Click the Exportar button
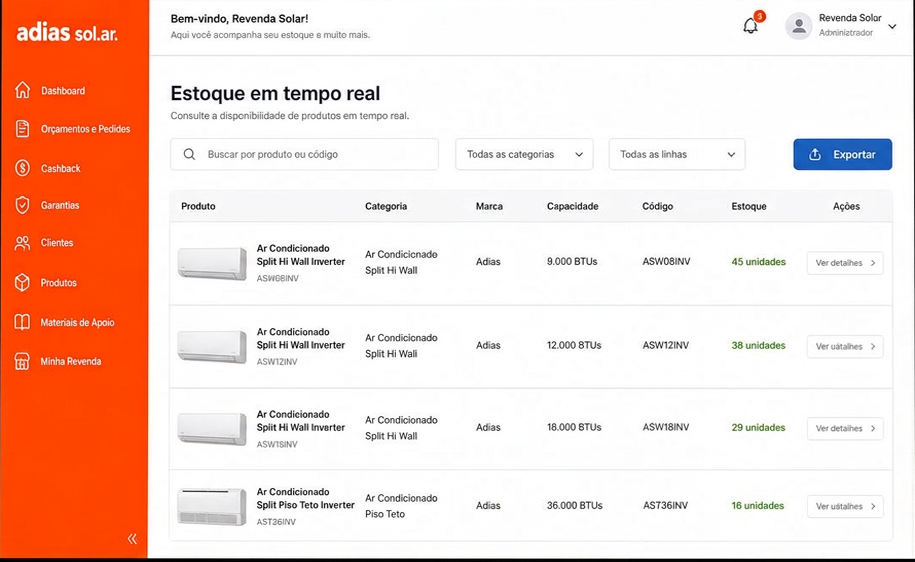 pos(842,155)
